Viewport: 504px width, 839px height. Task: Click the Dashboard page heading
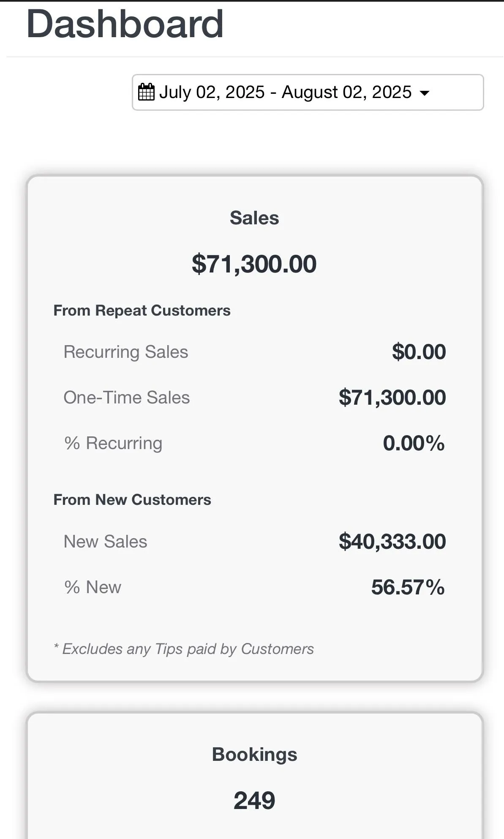click(125, 25)
